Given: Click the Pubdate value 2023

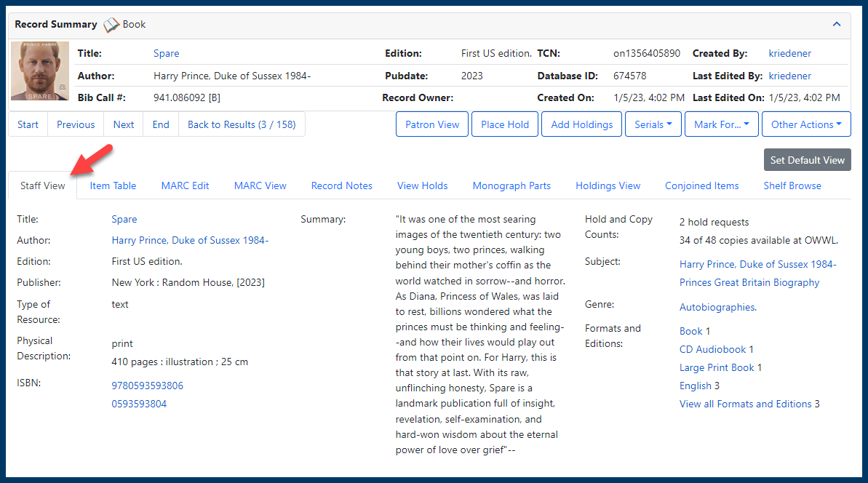Looking at the screenshot, I should coord(471,76).
